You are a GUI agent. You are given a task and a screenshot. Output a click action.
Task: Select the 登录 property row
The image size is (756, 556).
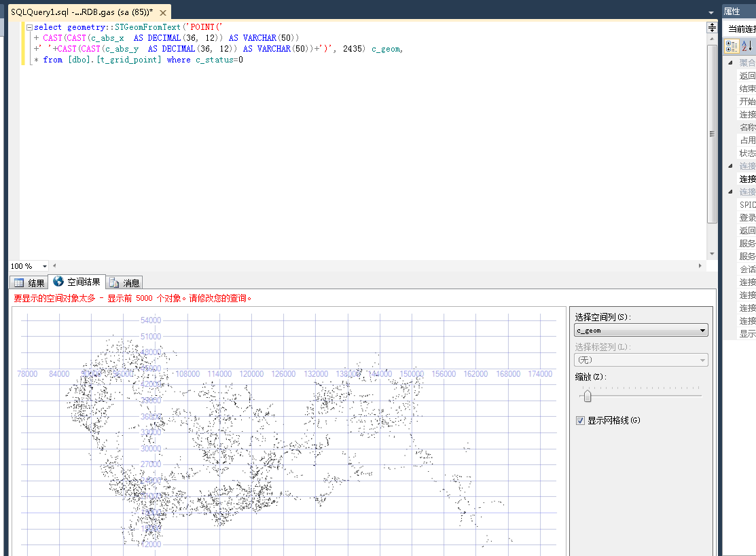pos(747,218)
